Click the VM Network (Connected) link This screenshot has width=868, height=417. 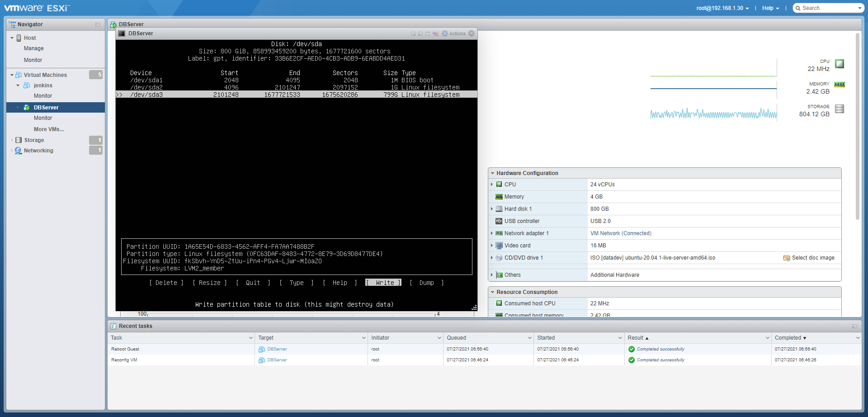[620, 233]
